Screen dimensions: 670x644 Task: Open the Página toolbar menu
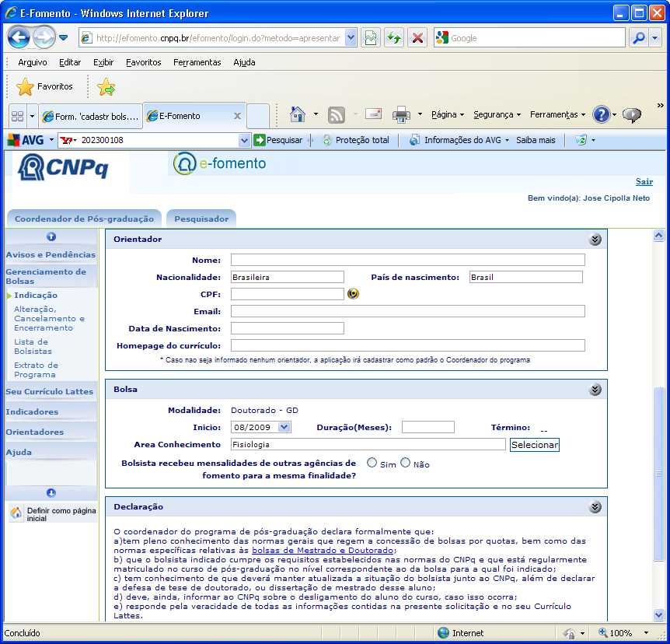447,114
